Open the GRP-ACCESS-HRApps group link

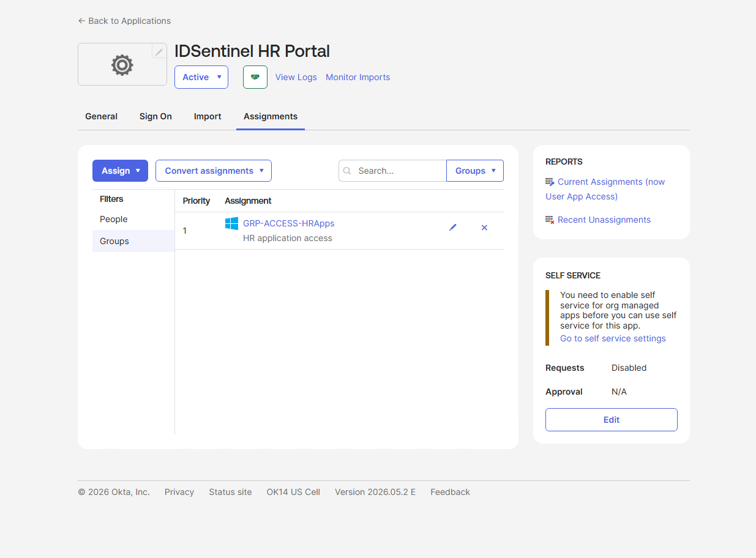click(288, 223)
